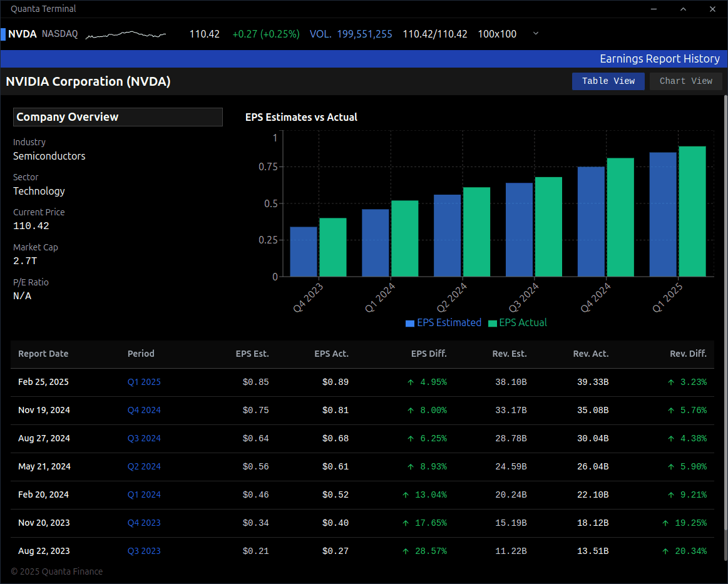Sort by the Period column header
The width and height of the screenshot is (728, 584).
click(x=141, y=354)
